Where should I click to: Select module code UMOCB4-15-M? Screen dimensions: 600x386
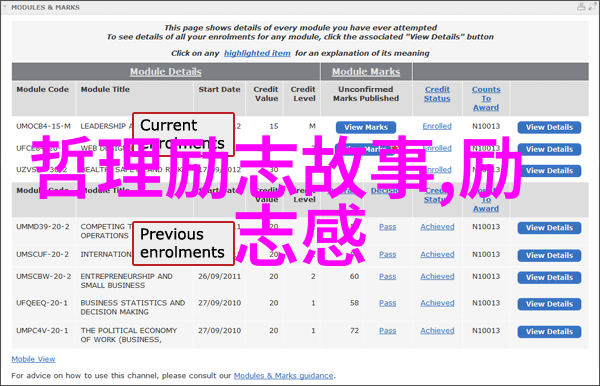click(43, 126)
